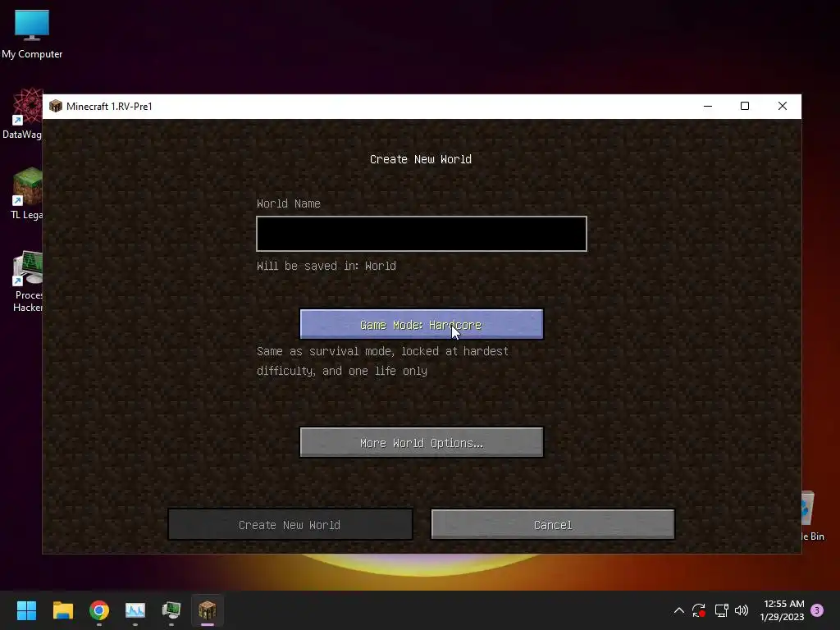Open File Explorer from the taskbar

click(x=62, y=610)
